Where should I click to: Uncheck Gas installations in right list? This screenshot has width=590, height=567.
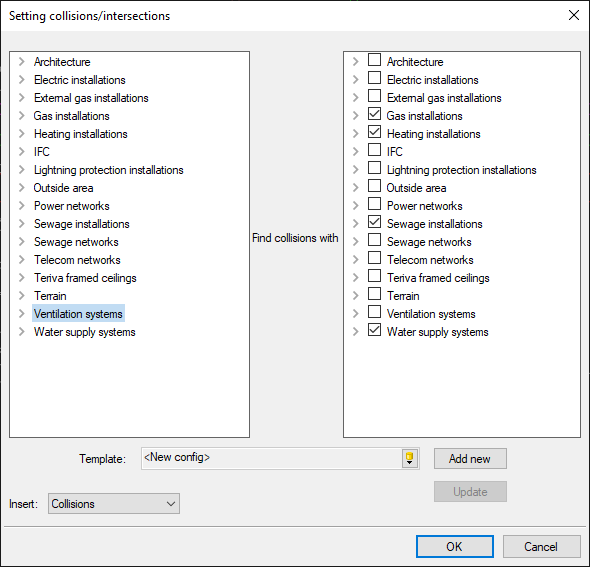374,114
